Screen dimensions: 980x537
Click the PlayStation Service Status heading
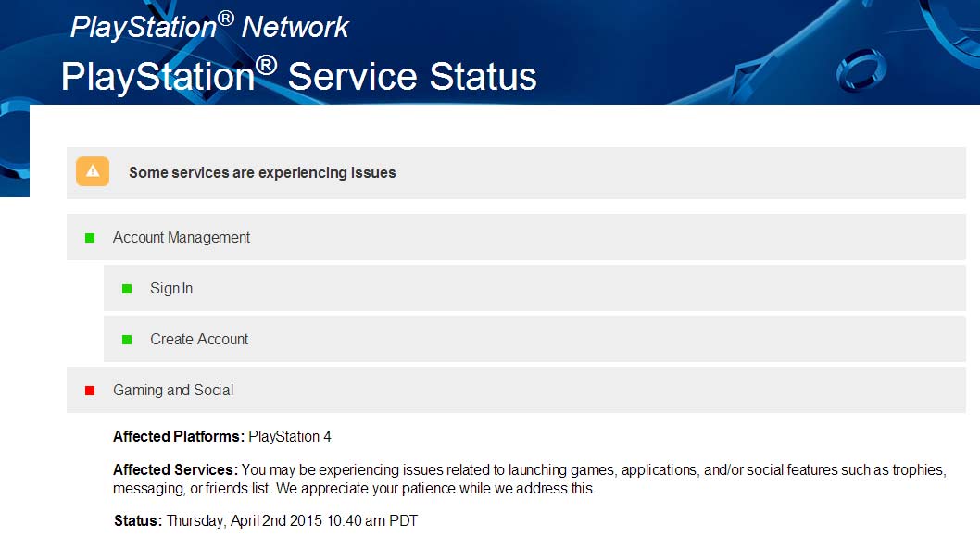pyautogui.click(x=298, y=76)
